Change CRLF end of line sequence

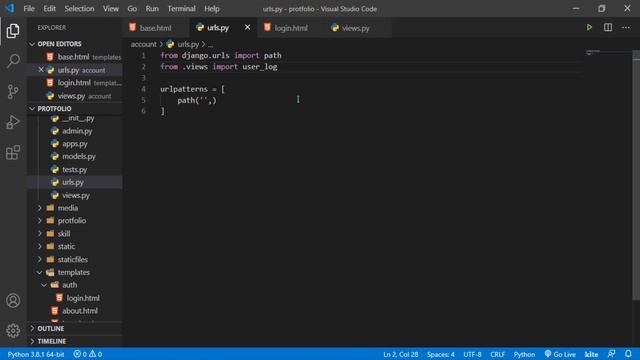(497, 354)
